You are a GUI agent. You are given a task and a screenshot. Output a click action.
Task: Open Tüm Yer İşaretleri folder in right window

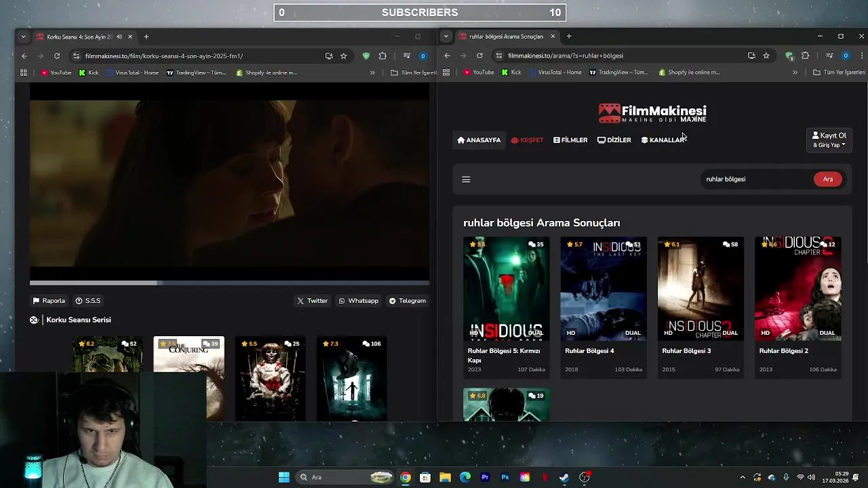pyautogui.click(x=839, y=73)
